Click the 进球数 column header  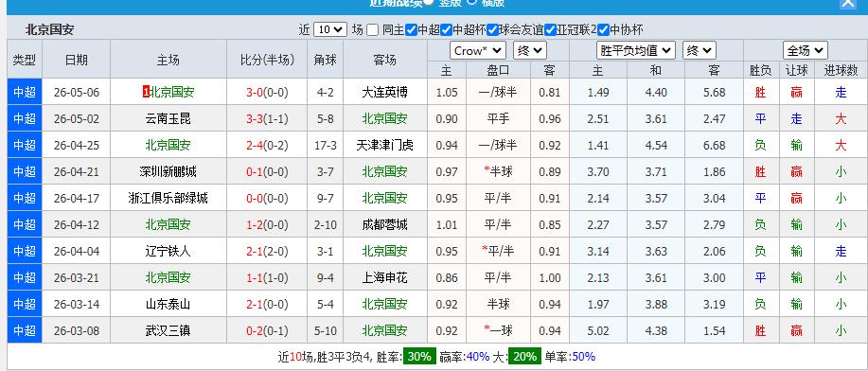tap(841, 70)
